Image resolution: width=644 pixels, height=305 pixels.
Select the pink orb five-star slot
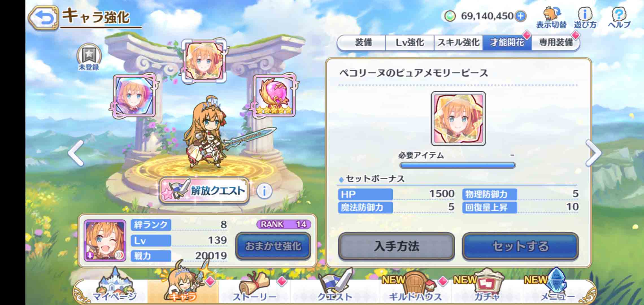click(274, 96)
